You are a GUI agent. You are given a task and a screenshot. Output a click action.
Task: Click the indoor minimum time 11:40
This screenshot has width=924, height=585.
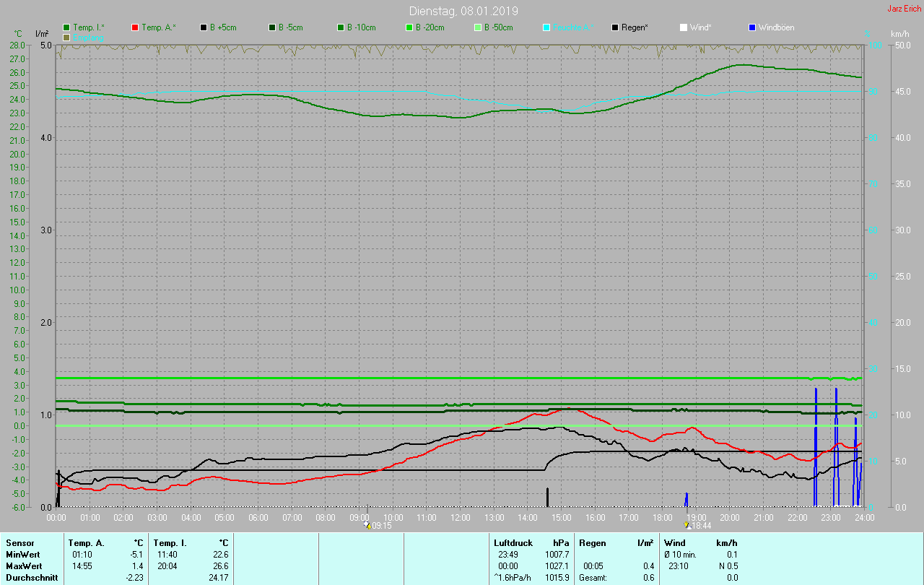pyautogui.click(x=167, y=554)
